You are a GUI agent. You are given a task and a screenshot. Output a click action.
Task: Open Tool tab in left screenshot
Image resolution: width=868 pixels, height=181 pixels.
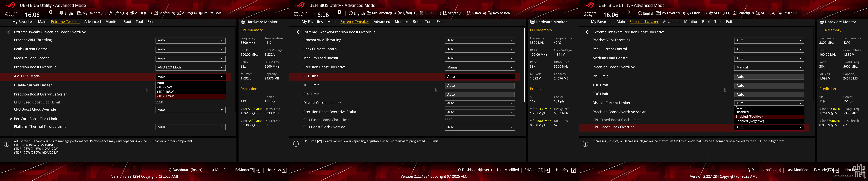(x=139, y=22)
